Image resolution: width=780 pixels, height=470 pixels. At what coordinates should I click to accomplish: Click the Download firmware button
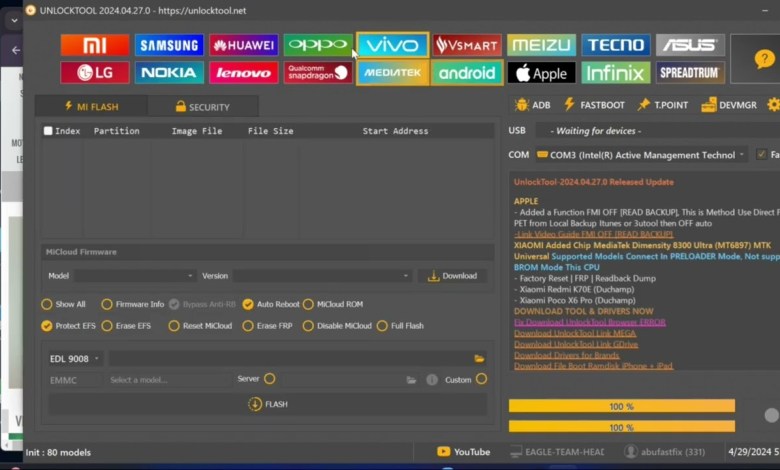[x=452, y=276]
